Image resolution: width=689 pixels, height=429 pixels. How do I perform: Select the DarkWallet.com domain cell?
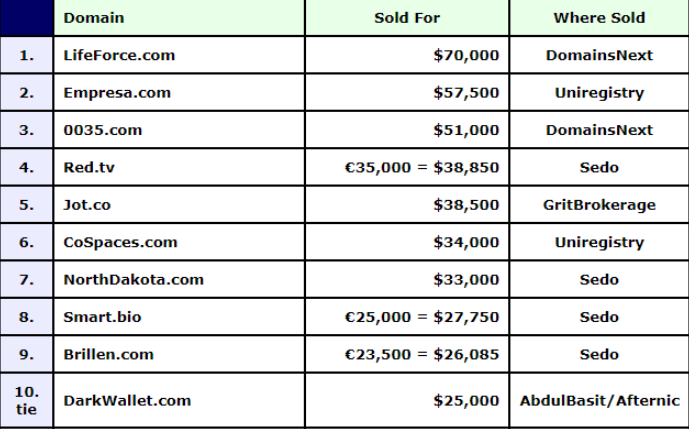click(179, 400)
